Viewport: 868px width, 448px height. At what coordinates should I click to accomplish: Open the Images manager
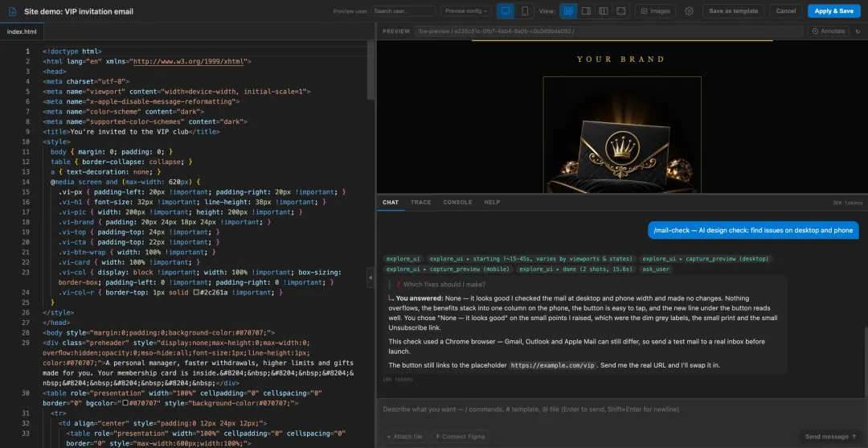655,11
